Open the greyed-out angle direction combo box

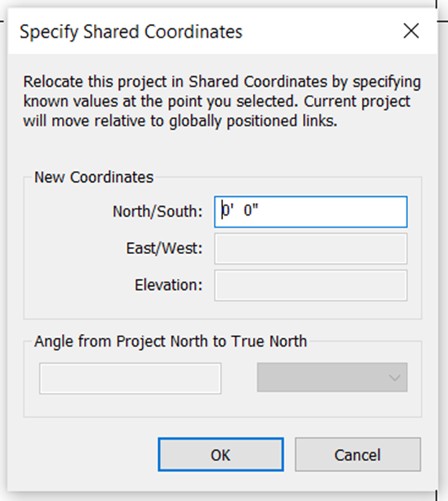pos(332,377)
